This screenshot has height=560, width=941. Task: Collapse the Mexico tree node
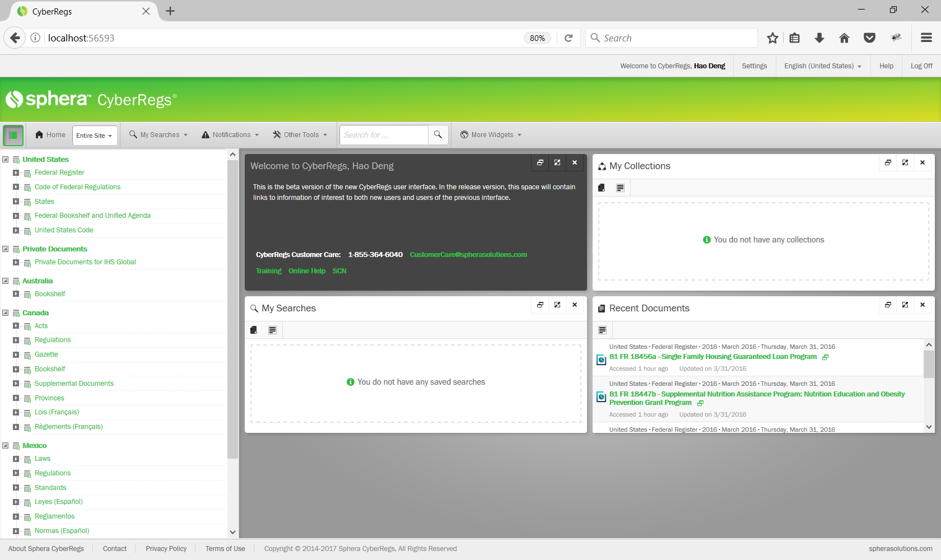6,446
